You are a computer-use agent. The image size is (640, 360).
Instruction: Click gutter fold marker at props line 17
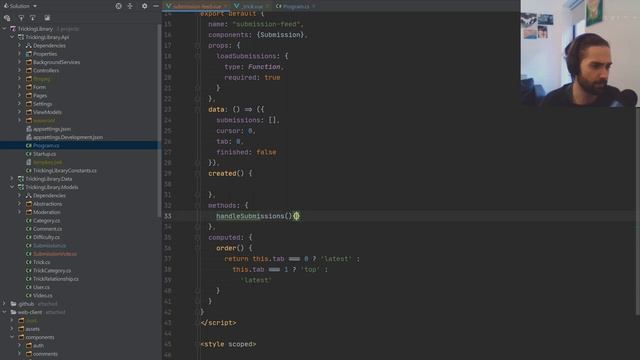tap(197, 45)
